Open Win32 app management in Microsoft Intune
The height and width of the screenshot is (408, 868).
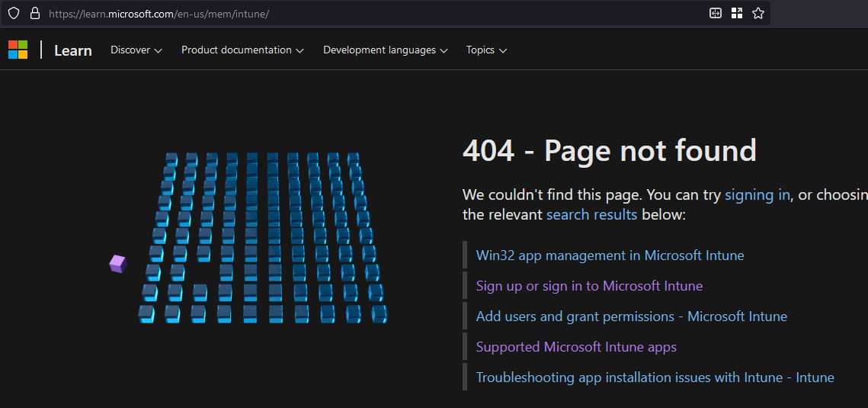610,255
